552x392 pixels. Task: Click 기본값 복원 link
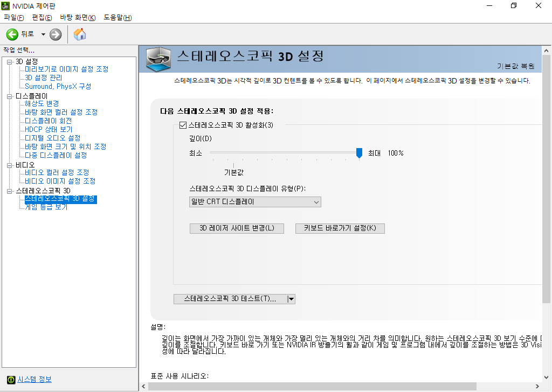[516, 66]
